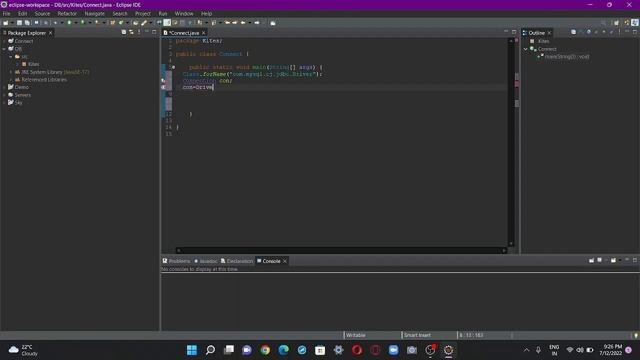Switch to the Javadoc tab
Image resolution: width=640 pixels, height=360 pixels.
[206, 261]
